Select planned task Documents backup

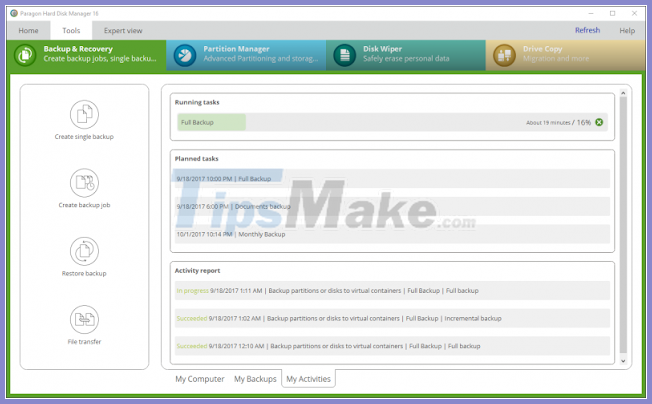point(392,207)
